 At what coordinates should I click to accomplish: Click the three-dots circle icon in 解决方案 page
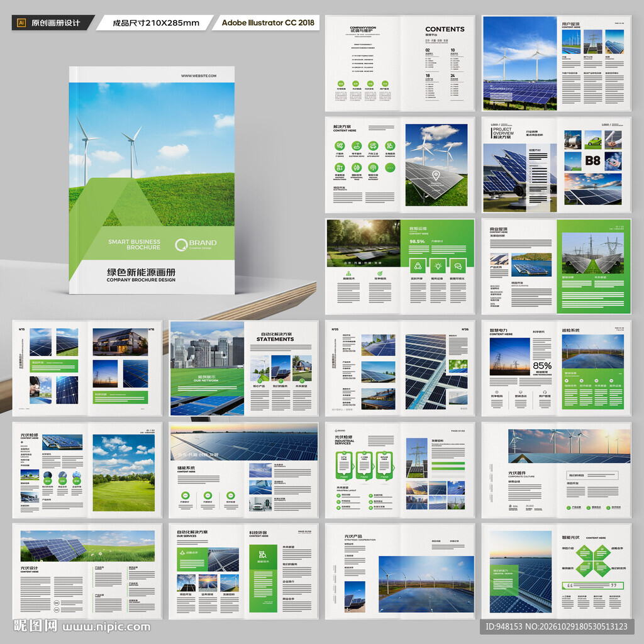[x=390, y=167]
